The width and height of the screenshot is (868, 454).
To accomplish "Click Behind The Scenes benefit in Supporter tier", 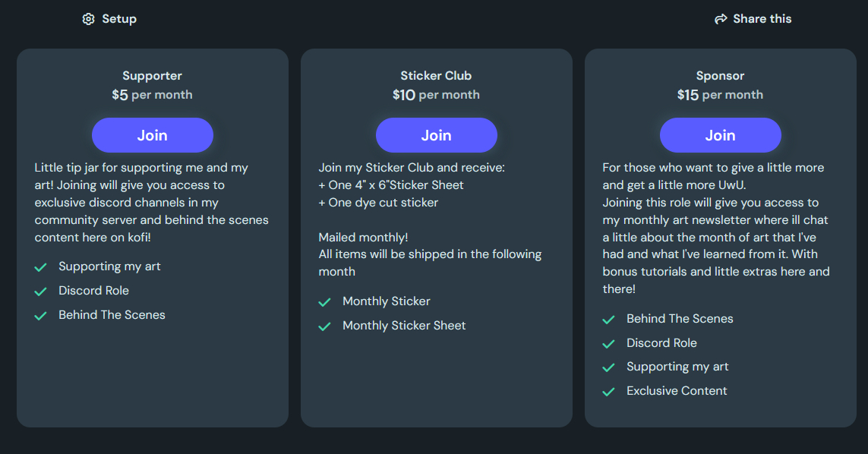I will point(112,315).
